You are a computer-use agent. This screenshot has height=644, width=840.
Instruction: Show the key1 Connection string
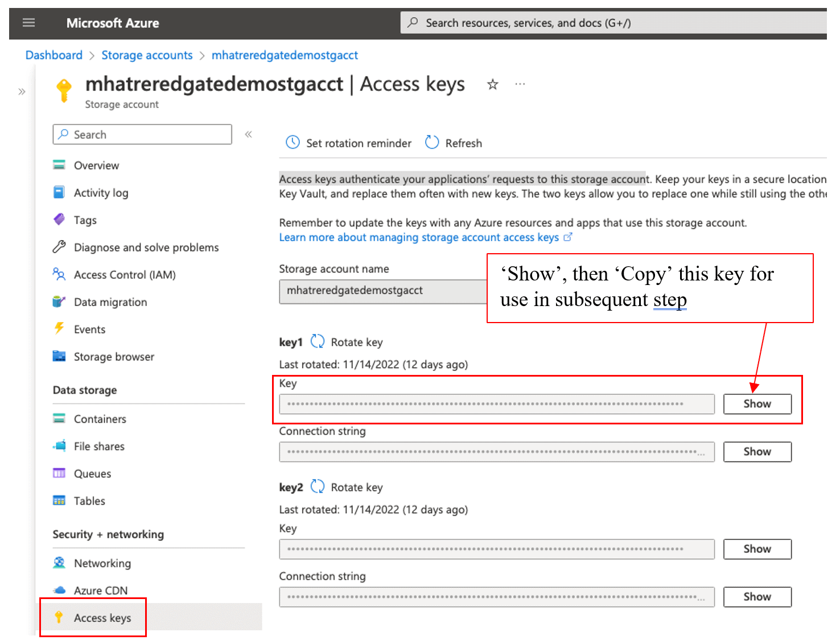757,452
